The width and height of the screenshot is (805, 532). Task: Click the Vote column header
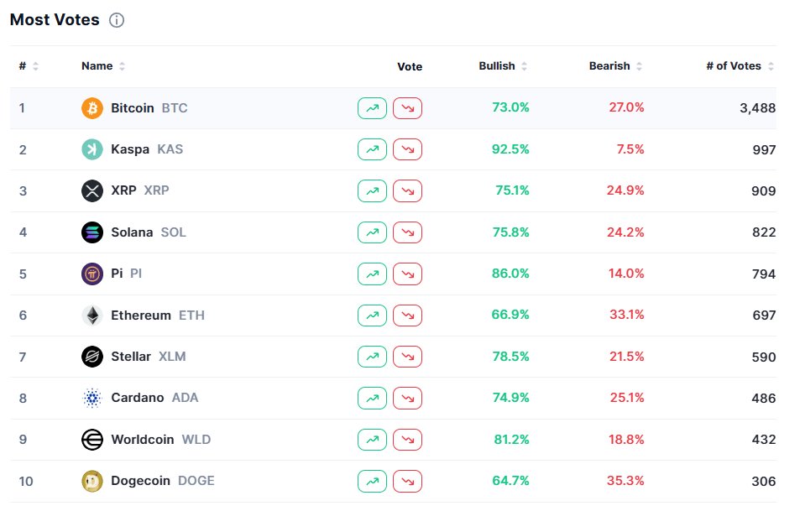click(410, 66)
